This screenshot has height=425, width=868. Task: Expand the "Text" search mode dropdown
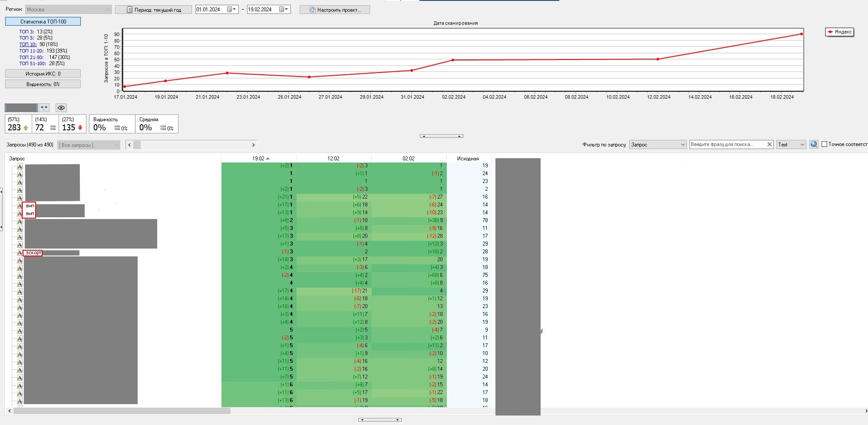coord(791,145)
